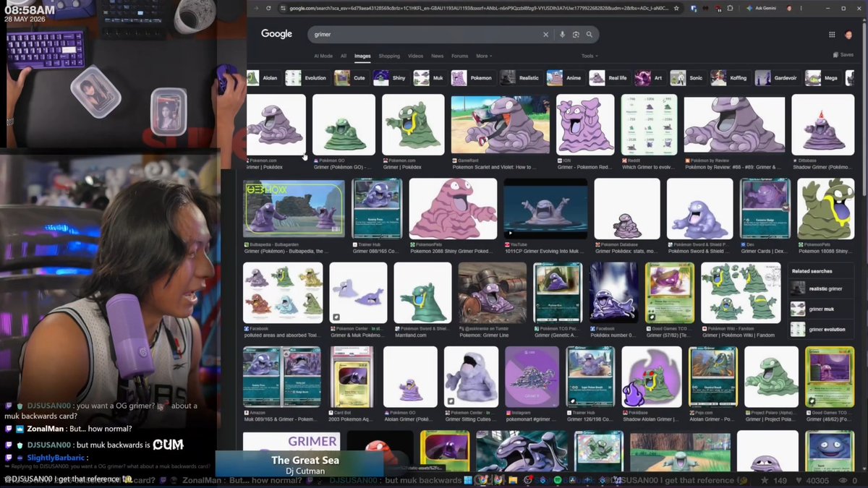Open Google Lens image search icon
The image size is (868, 488).
576,35
